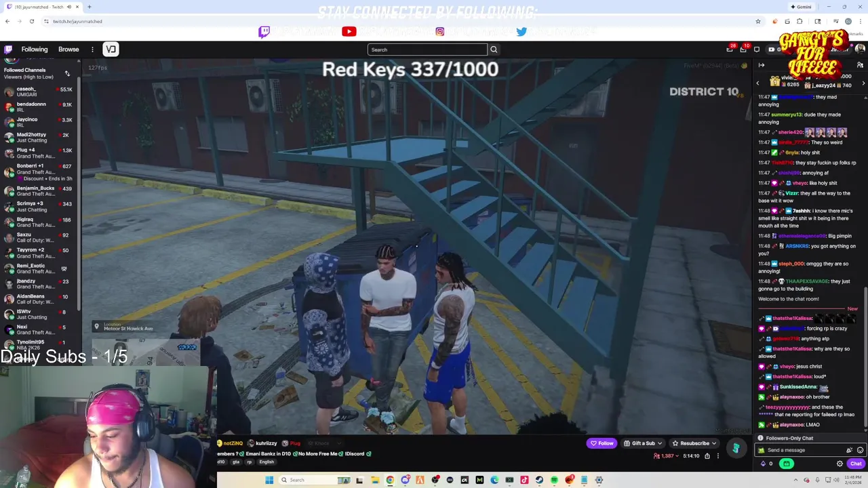Screen dimensions: 868x488
Task: Open the Gemini button in Chrome
Action: click(x=801, y=7)
